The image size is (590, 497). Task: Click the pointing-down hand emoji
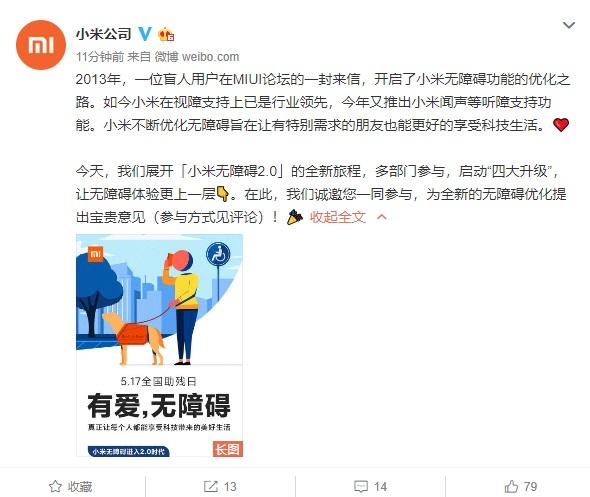point(222,194)
